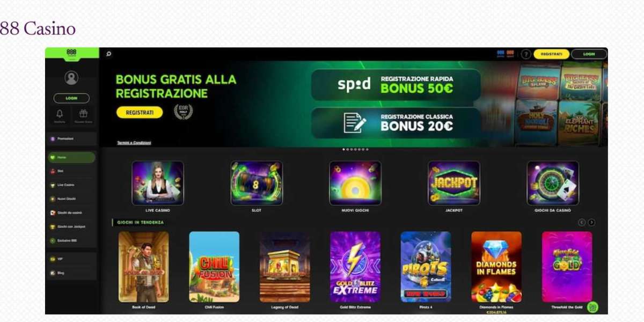Open notifications bell in sidebar
The height and width of the screenshot is (322, 644).
tap(59, 114)
